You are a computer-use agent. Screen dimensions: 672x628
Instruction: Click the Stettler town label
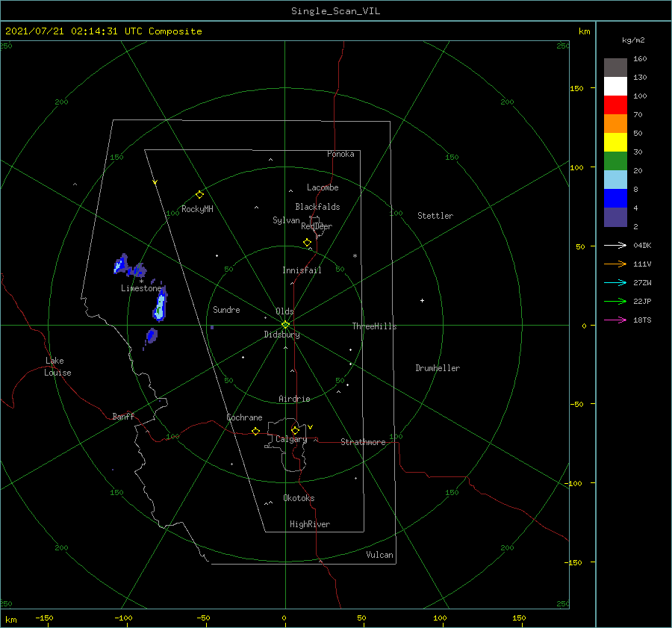click(435, 216)
